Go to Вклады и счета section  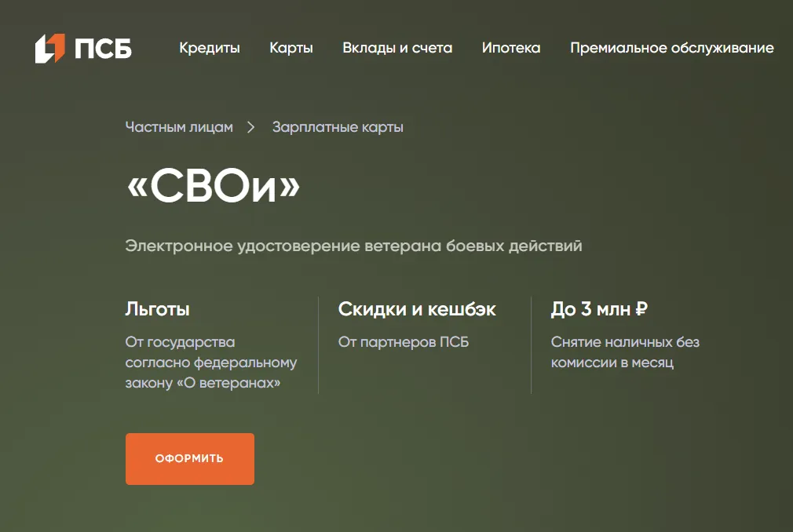point(397,48)
